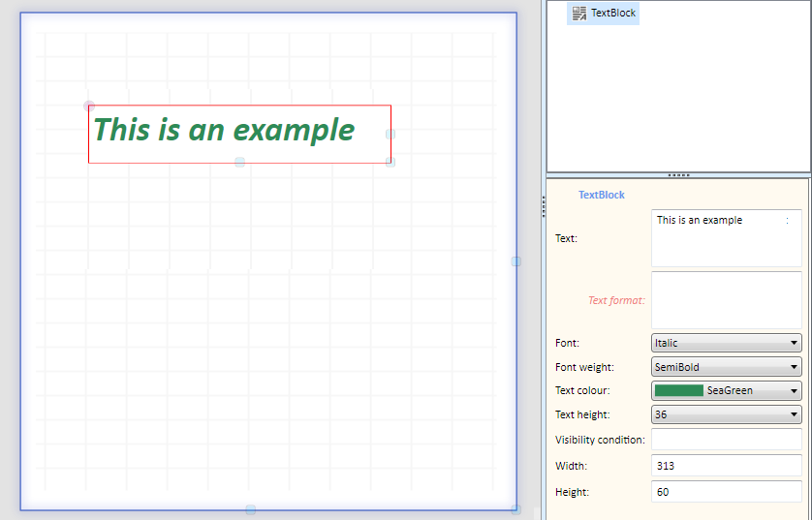The height and width of the screenshot is (520, 812).
Task: Click the text block's right-middle resize handle
Action: point(390,134)
